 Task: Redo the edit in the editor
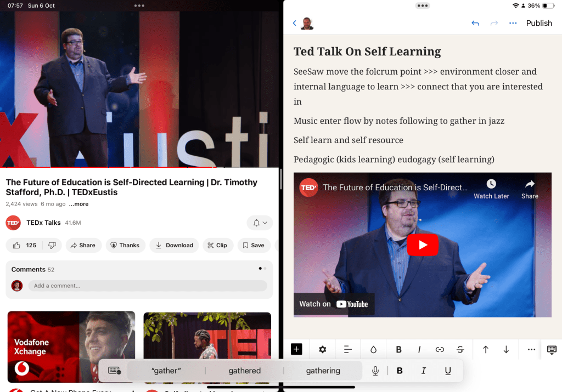[x=494, y=23]
